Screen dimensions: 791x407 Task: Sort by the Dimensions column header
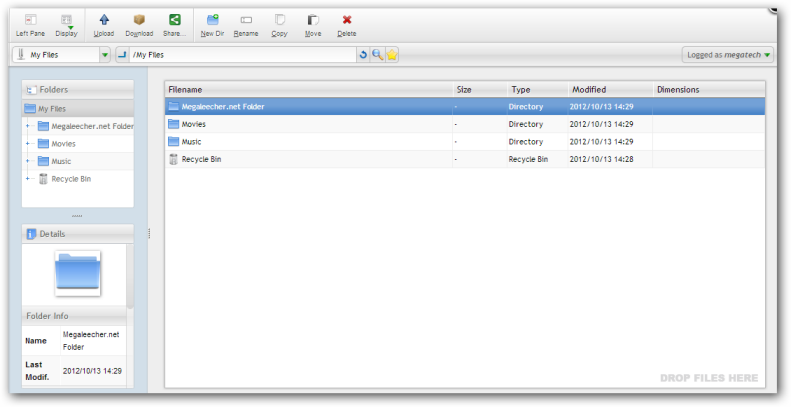pyautogui.click(x=709, y=90)
